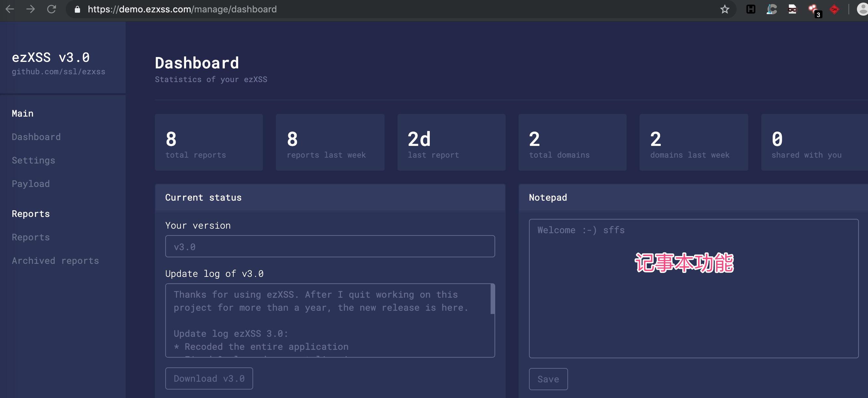
Task: Open Dashboard in the sidebar
Action: point(36,137)
